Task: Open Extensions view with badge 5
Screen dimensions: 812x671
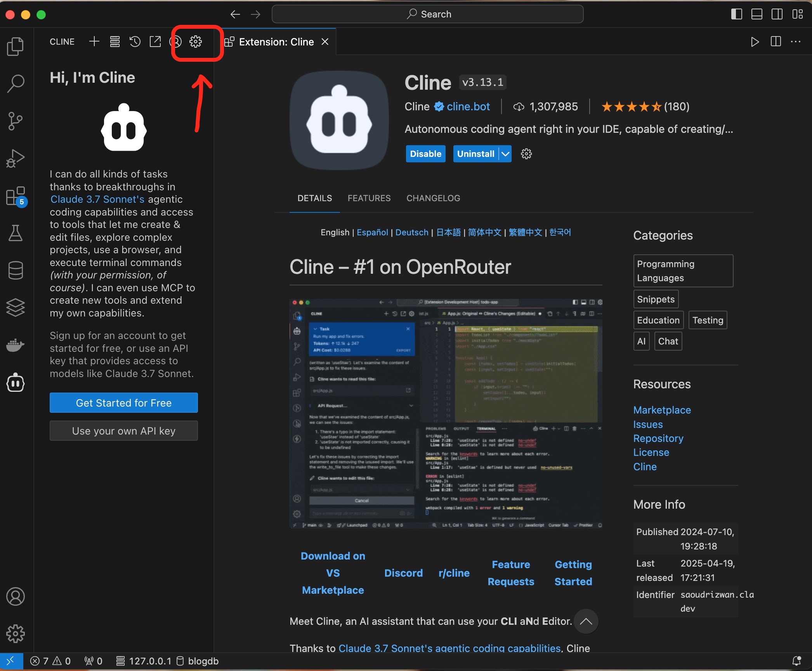Action: coord(16,196)
